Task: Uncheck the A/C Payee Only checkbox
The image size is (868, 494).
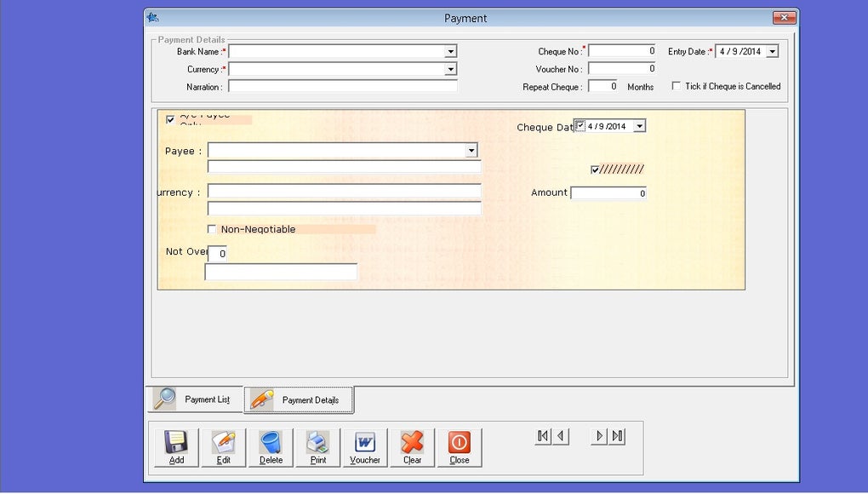Action: 170,119
